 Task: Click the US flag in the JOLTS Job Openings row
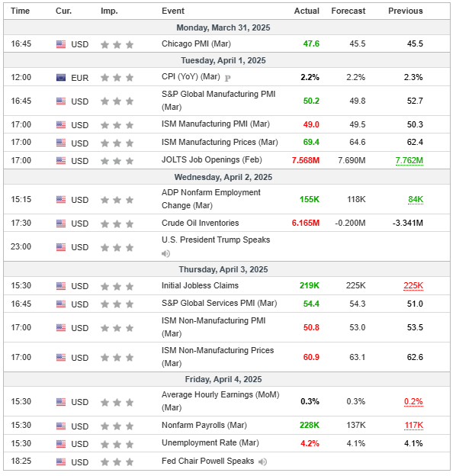point(61,161)
